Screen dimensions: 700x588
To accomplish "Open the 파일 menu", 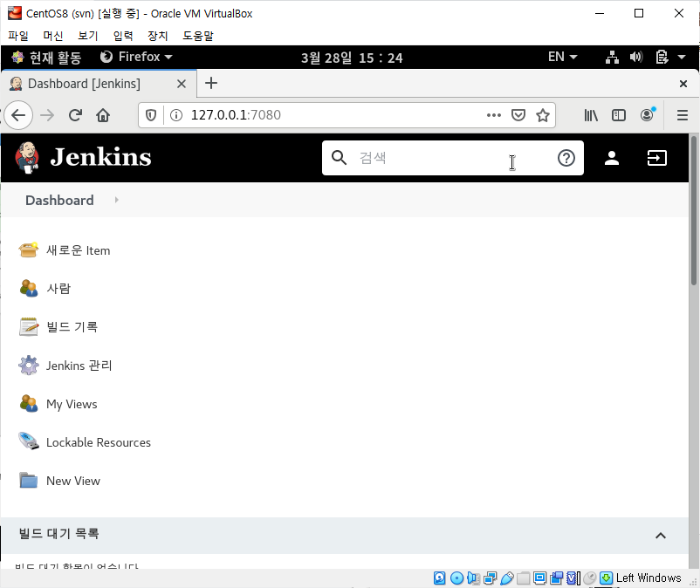I will coord(18,36).
